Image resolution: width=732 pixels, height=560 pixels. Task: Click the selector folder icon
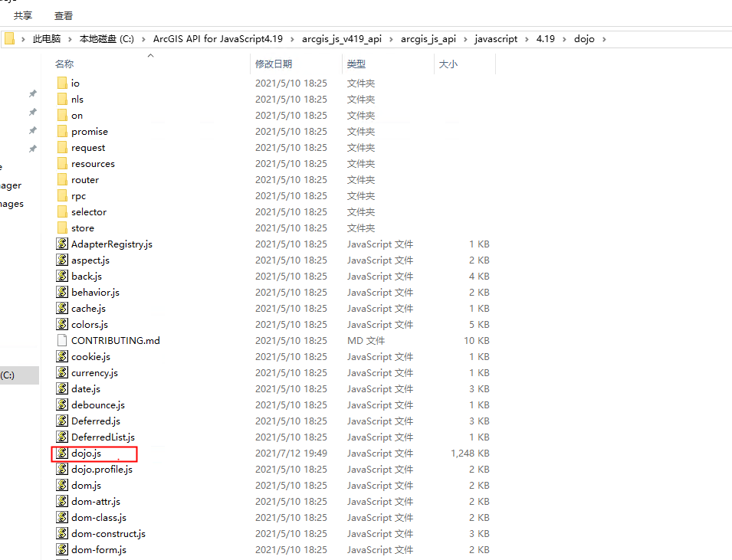pos(62,212)
